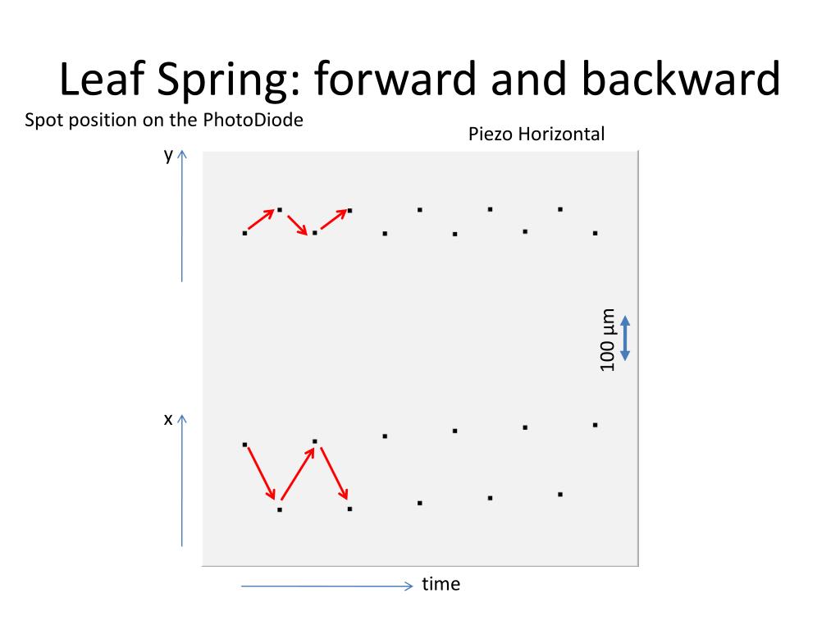Select the first downward red arrow in the x trace
This screenshot has height=630, width=840.
pos(262,473)
